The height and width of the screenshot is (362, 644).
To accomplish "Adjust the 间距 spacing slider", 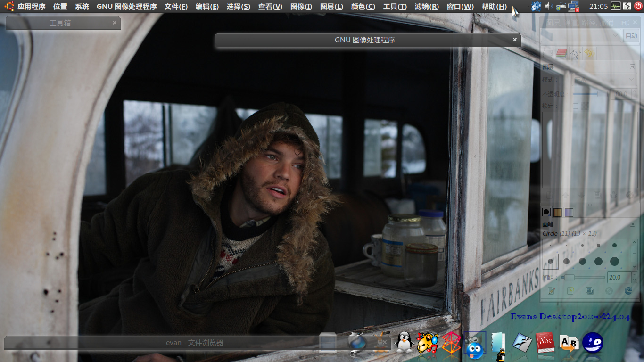I will pos(583,277).
